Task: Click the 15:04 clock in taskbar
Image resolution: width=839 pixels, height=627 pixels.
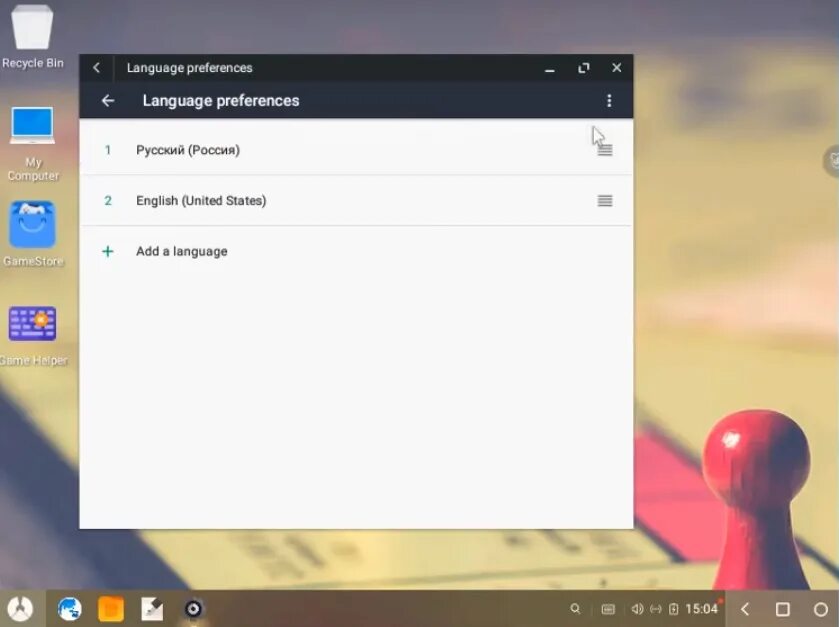Action: point(701,609)
